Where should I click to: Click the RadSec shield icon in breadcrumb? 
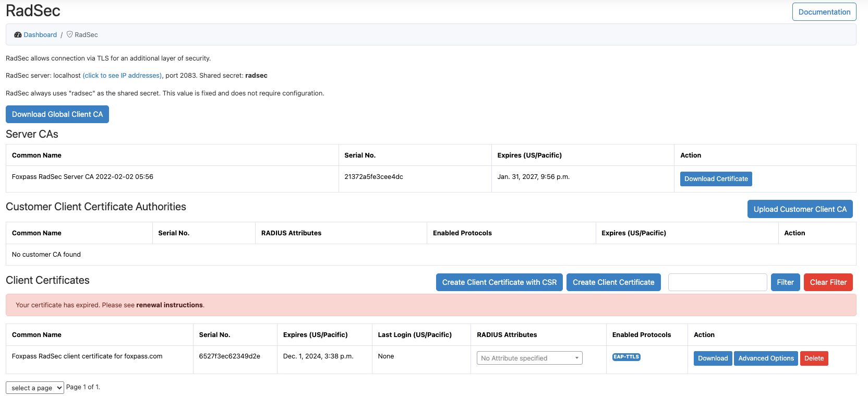click(x=69, y=34)
